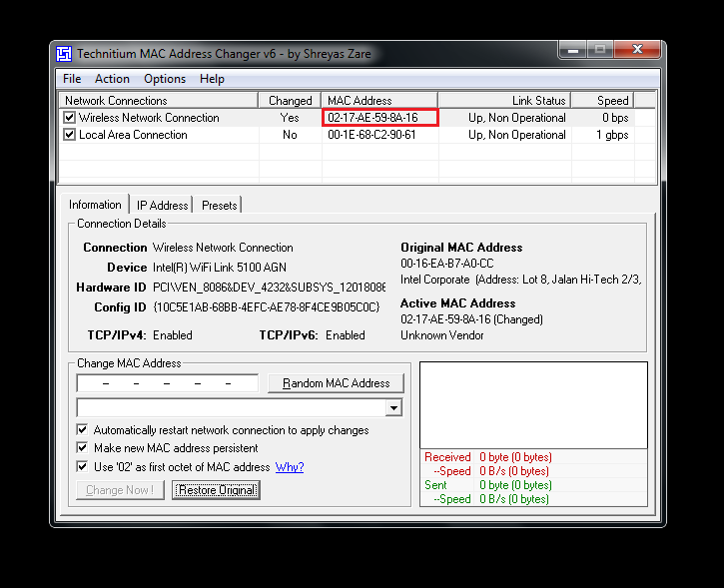
Task: Click the 'Yes' changed cell
Action: [x=290, y=118]
